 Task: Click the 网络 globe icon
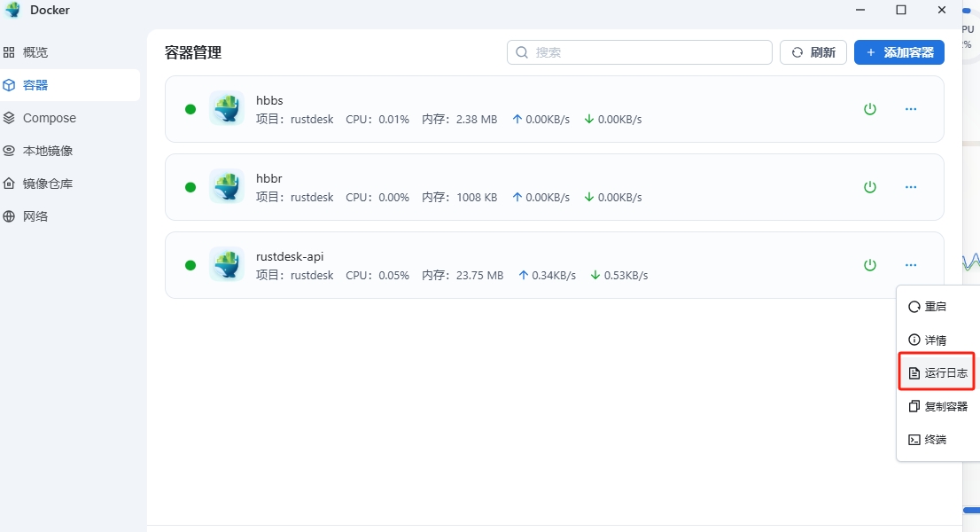click(x=9, y=216)
